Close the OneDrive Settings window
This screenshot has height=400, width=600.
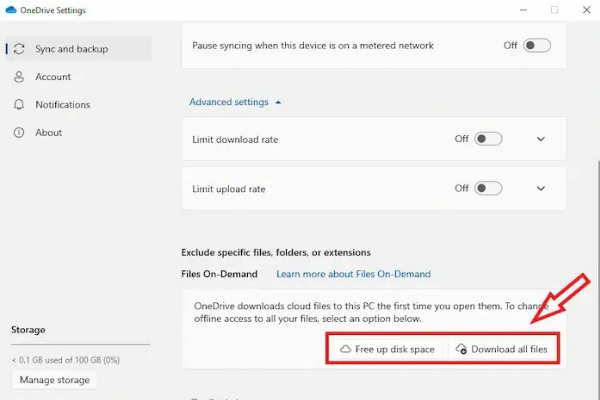coord(586,10)
